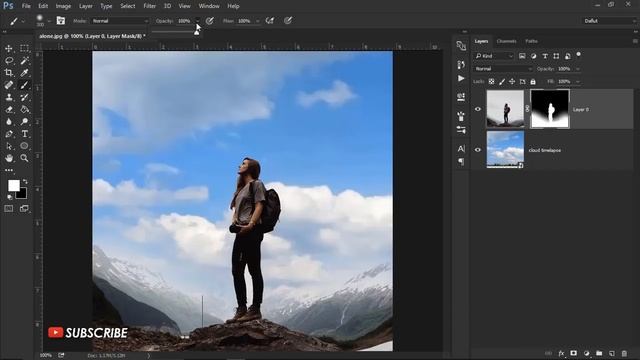Select the History Brush tool
Viewport: 640px width, 360px height.
(x=24, y=97)
